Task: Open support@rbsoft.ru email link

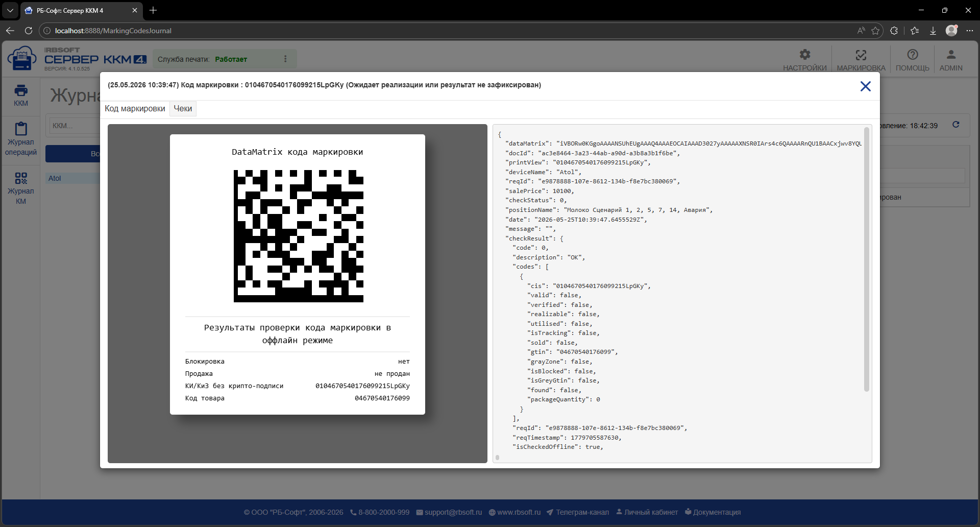Action: click(x=449, y=512)
